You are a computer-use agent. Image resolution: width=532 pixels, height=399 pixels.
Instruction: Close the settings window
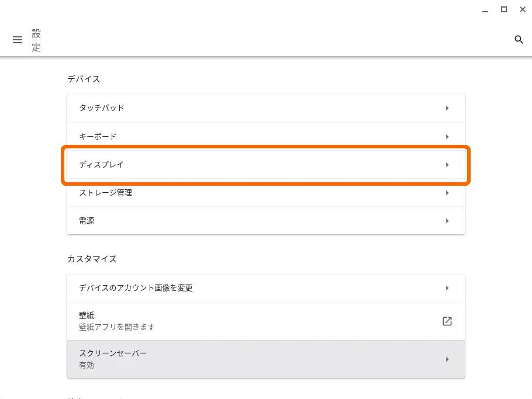(523, 9)
